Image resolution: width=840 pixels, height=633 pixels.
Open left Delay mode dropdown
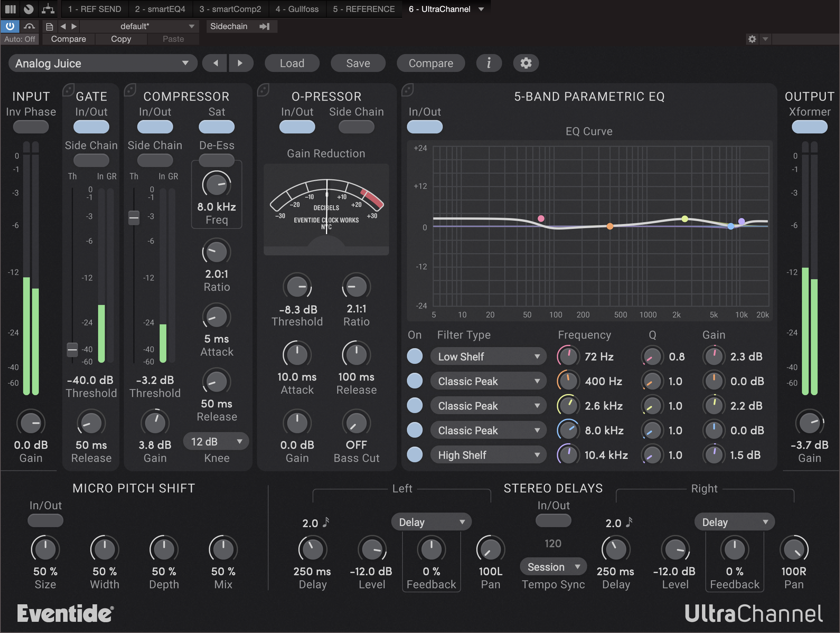(432, 522)
